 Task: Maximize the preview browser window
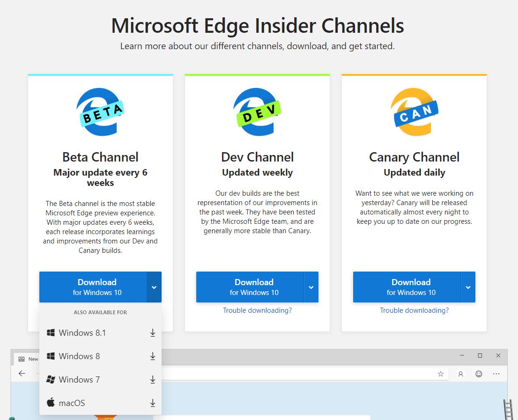pyautogui.click(x=480, y=355)
